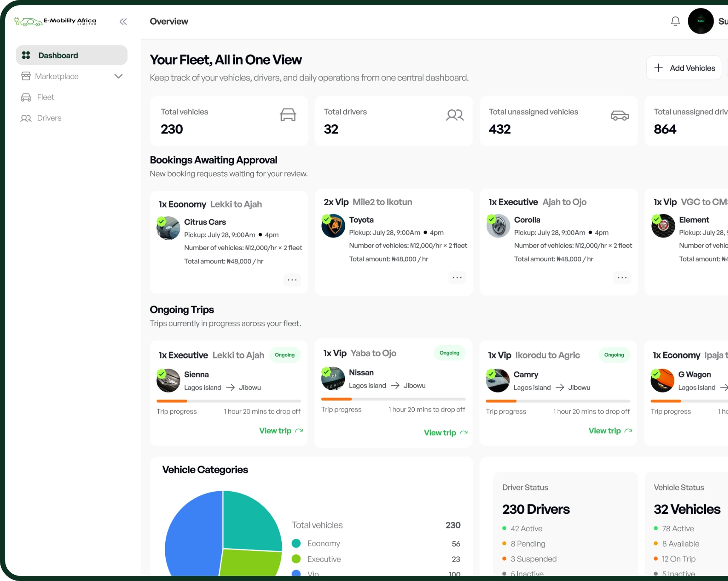Click the Add Vehicles button
728x581 pixels.
[684, 68]
